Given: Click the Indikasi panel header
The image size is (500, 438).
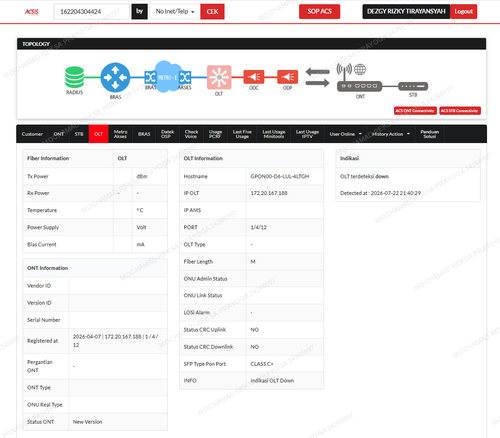Looking at the screenshot, I should click(x=408, y=158).
